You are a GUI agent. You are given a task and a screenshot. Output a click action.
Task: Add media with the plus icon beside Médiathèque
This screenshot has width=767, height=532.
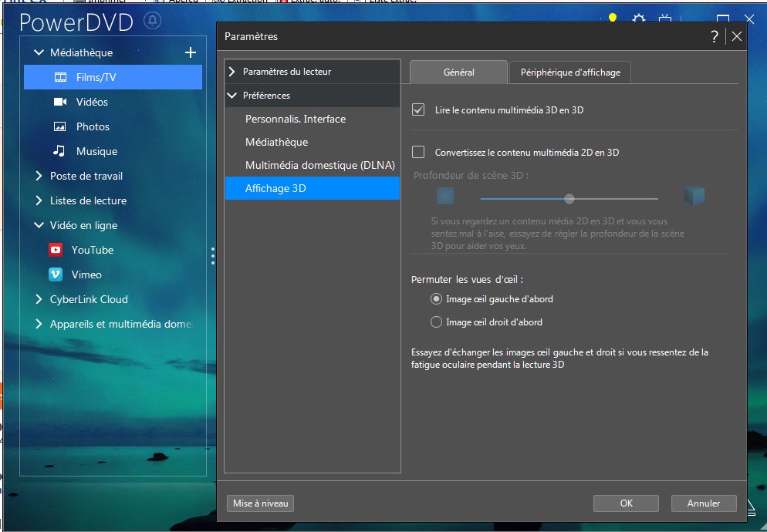pyautogui.click(x=191, y=52)
